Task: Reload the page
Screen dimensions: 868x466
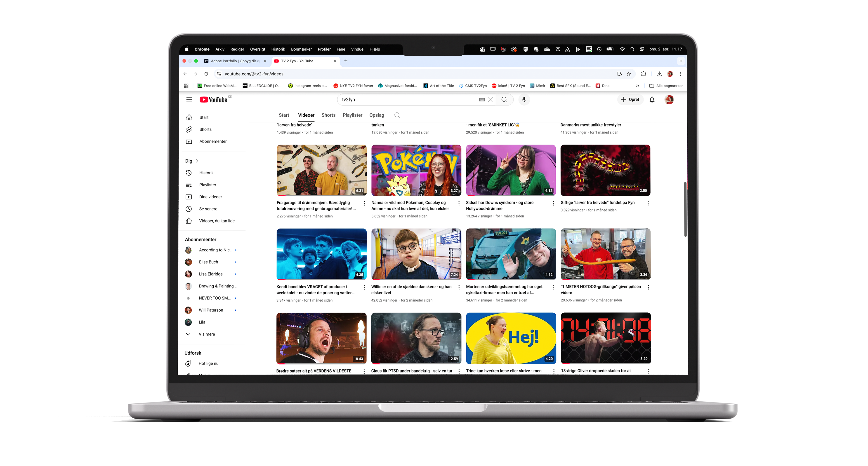Action: tap(206, 74)
